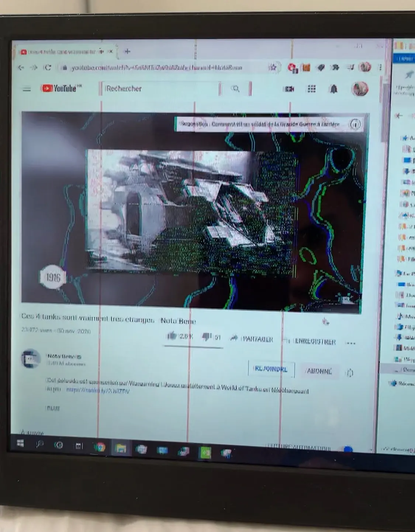
Task: Click the magnifying glass search button
Action: pyautogui.click(x=236, y=89)
